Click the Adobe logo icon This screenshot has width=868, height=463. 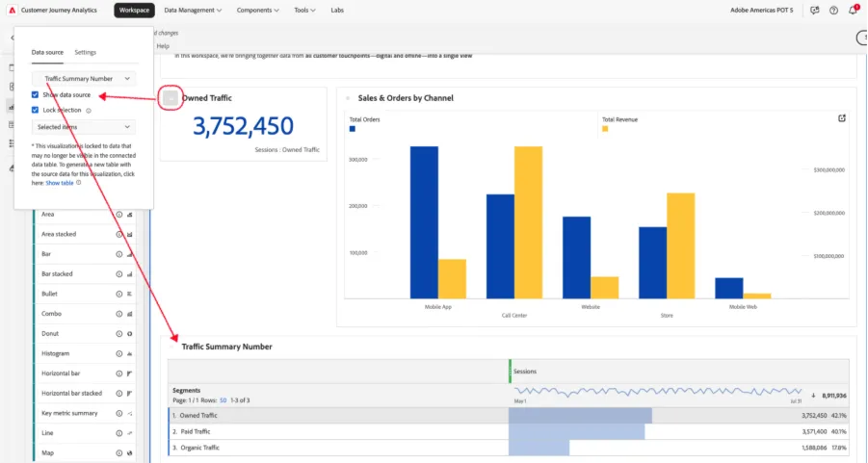click(13, 10)
